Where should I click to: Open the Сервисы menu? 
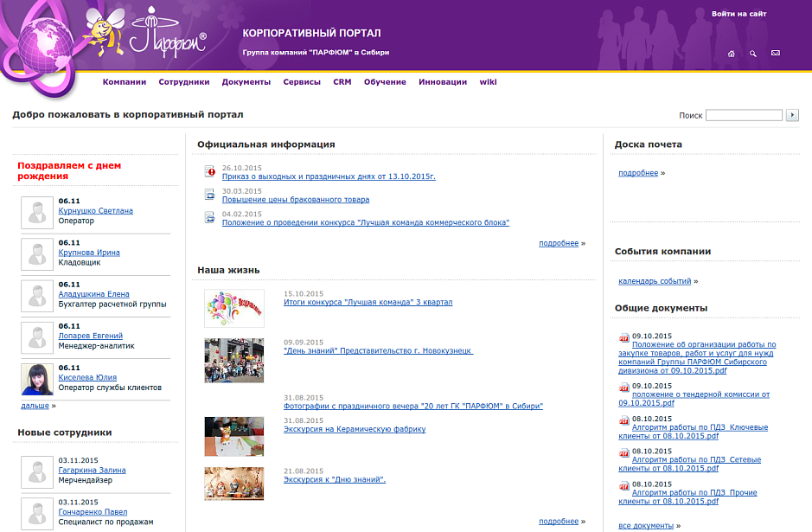pos(302,82)
